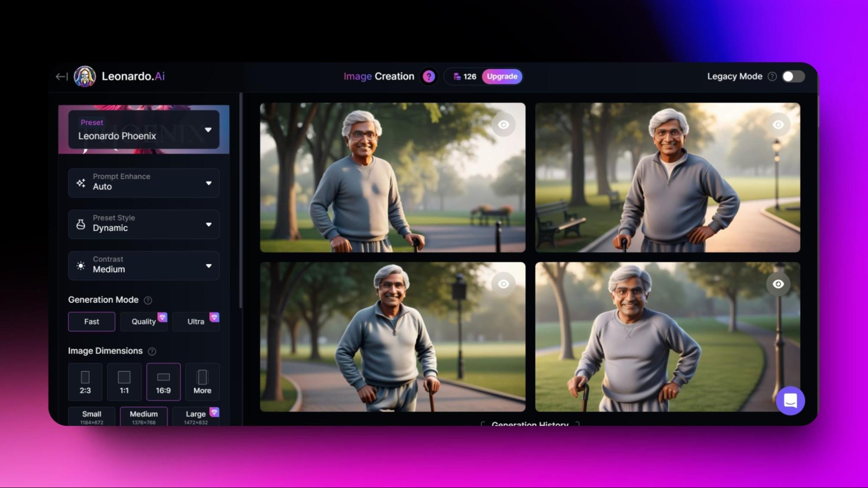The image size is (868, 488).
Task: Click the chat support icon
Action: (791, 400)
